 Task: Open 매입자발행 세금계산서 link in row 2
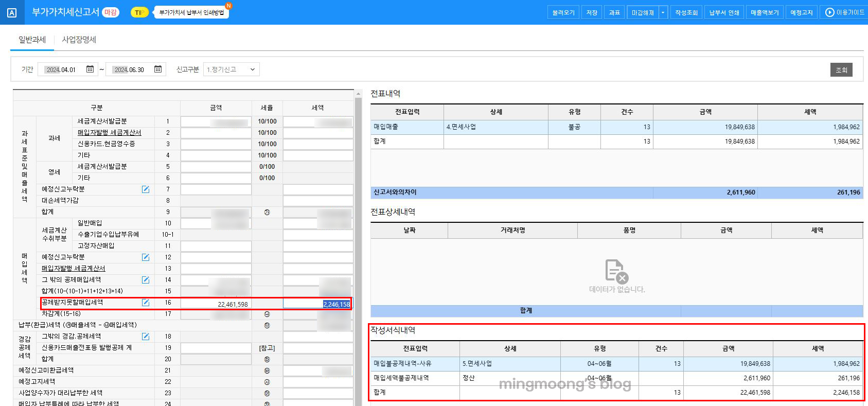(109, 133)
